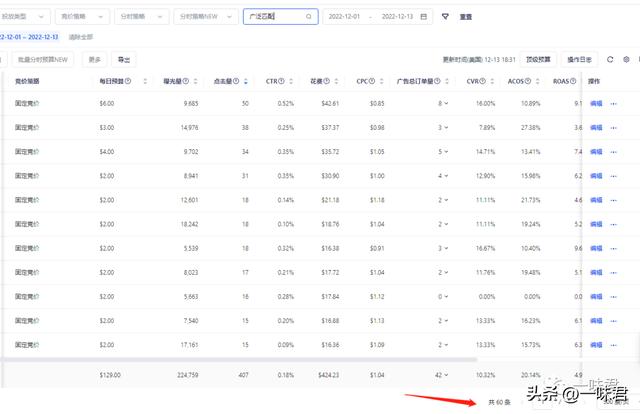
Task: Click the 预设预算 button
Action: pos(538,60)
